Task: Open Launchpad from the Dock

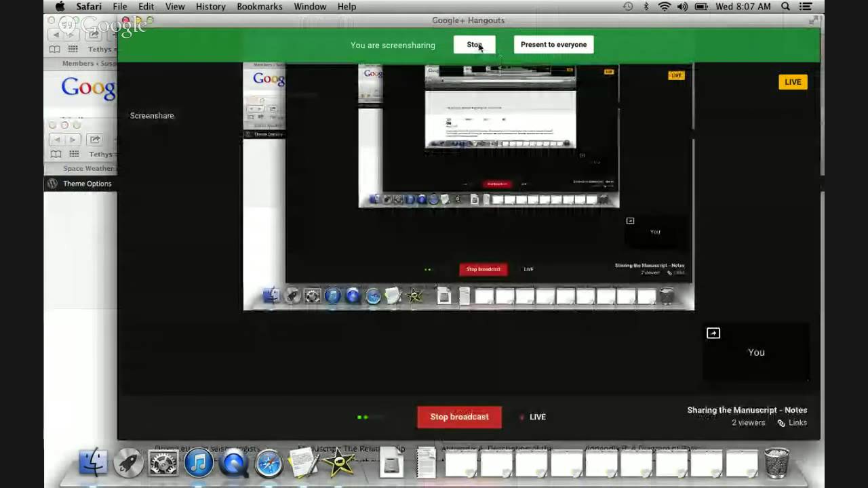Action: [x=128, y=463]
